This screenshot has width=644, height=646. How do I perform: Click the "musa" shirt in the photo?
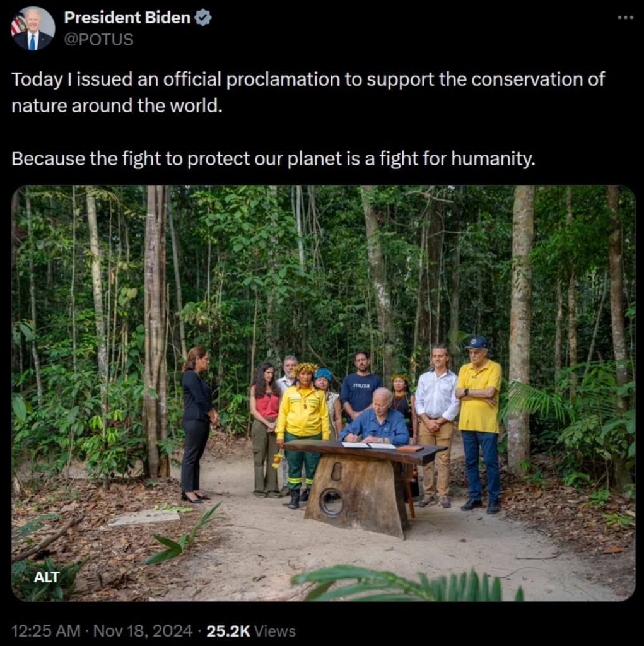[361, 389]
